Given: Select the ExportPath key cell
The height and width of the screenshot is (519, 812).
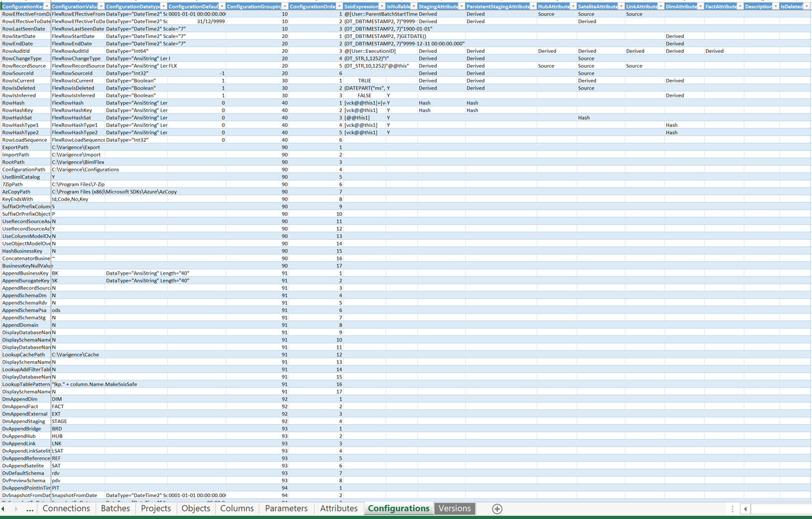Looking at the screenshot, I should coord(25,147).
